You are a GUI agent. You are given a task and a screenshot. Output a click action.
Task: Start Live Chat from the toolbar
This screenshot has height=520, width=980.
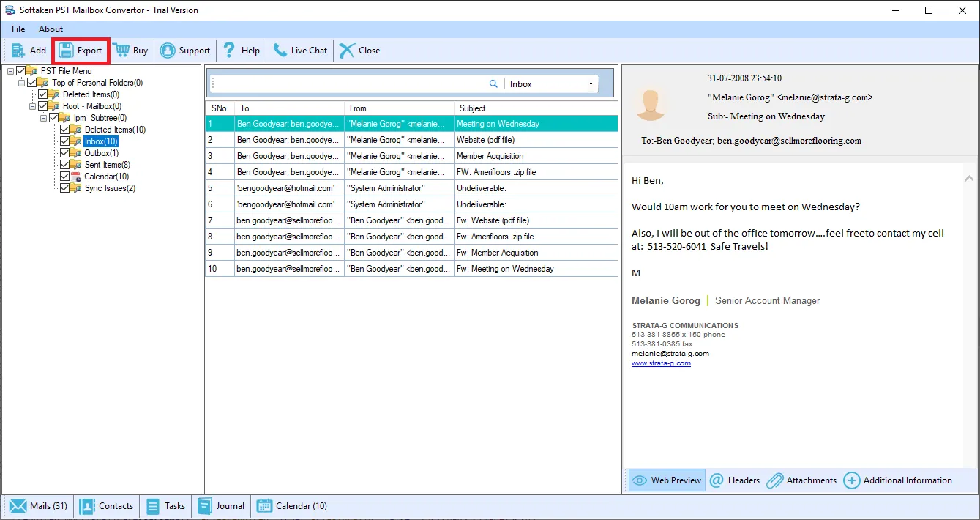pos(300,51)
